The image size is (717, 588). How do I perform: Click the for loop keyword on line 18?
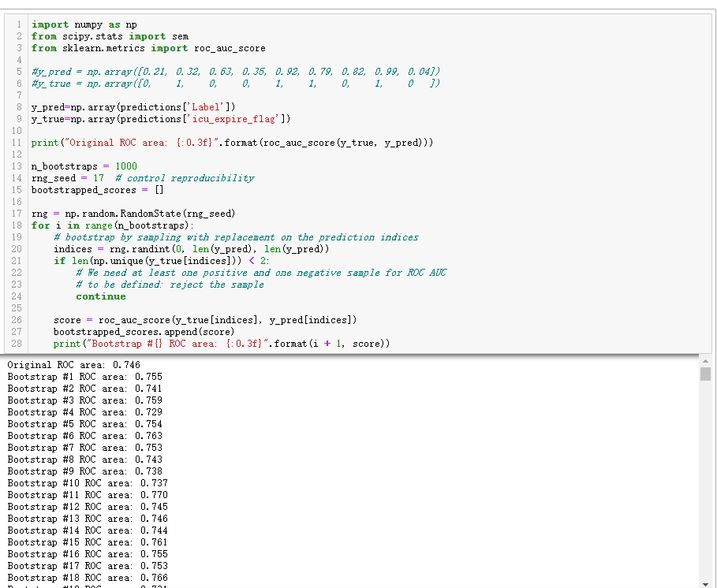pyautogui.click(x=39, y=225)
